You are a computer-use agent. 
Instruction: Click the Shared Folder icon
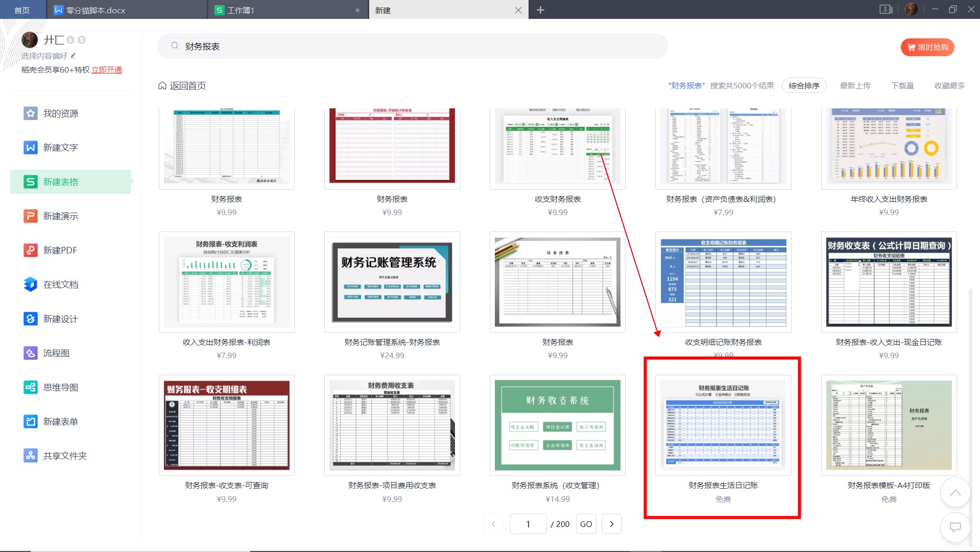coord(31,456)
